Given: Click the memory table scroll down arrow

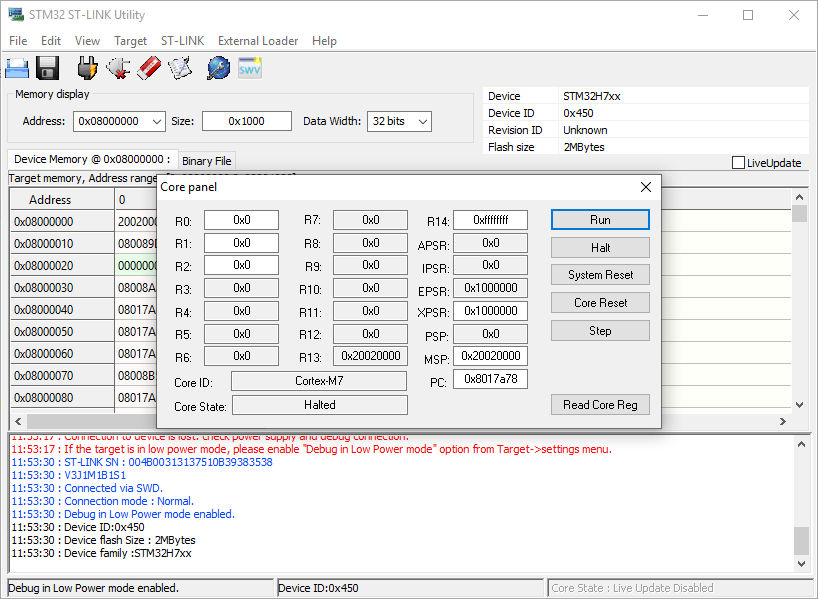Looking at the screenshot, I should click(x=799, y=404).
